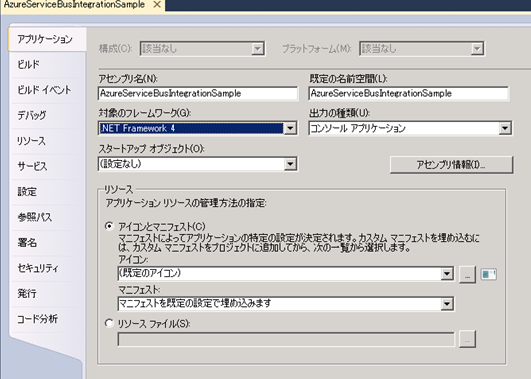Image resolution: width=531 pixels, height=379 pixels.
Task: Select リソース ファイル radio button
Action: pyautogui.click(x=109, y=323)
